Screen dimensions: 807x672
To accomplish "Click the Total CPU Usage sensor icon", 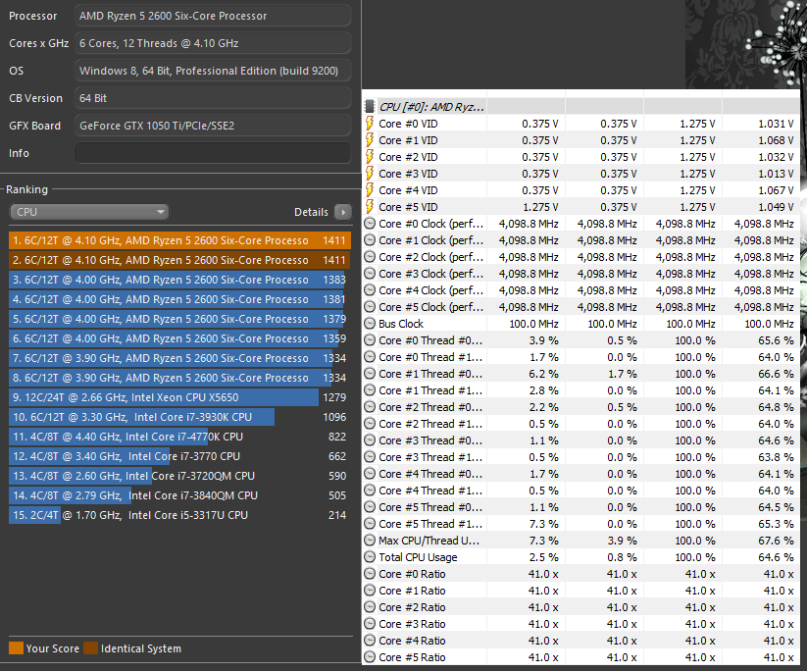I will pyautogui.click(x=370, y=557).
